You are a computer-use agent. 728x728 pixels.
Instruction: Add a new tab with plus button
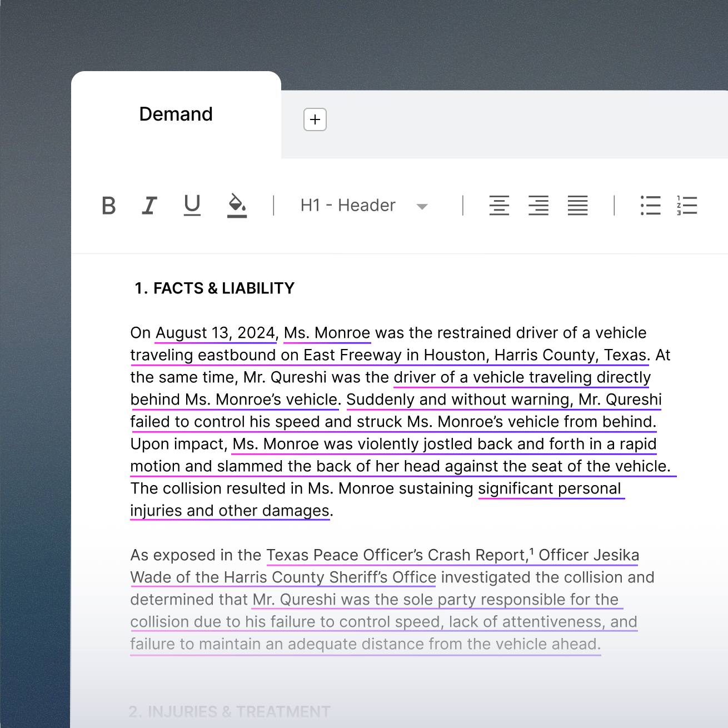[315, 119]
